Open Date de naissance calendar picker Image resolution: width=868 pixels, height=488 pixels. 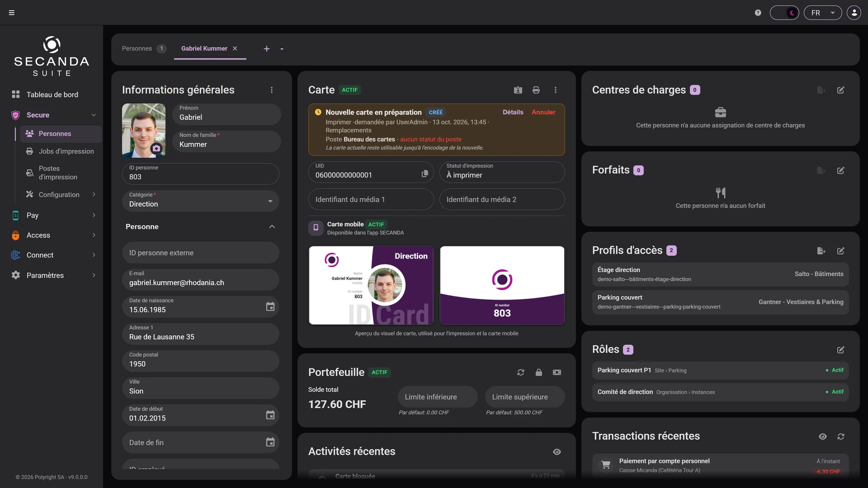[x=270, y=307]
